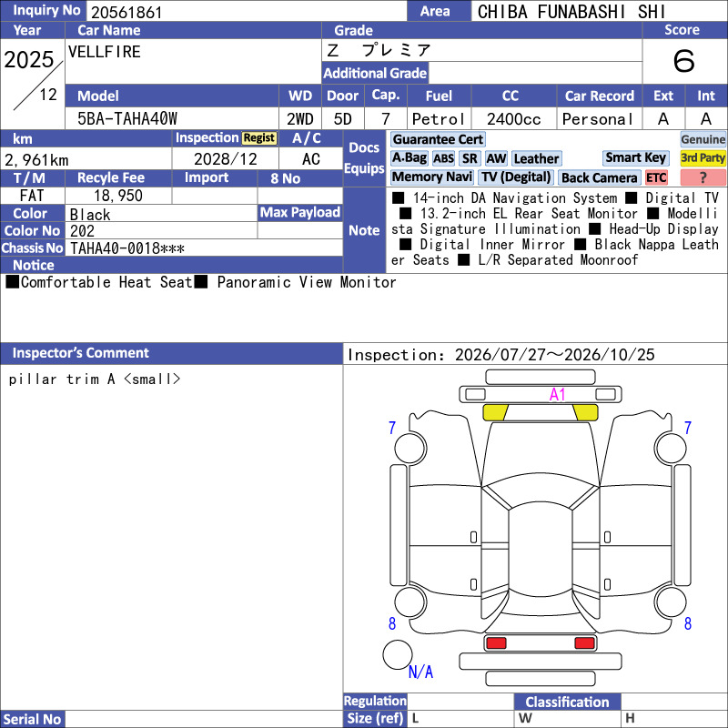The image size is (728, 728).
Task: Click the car name VELLFIRE
Action: click(105, 52)
